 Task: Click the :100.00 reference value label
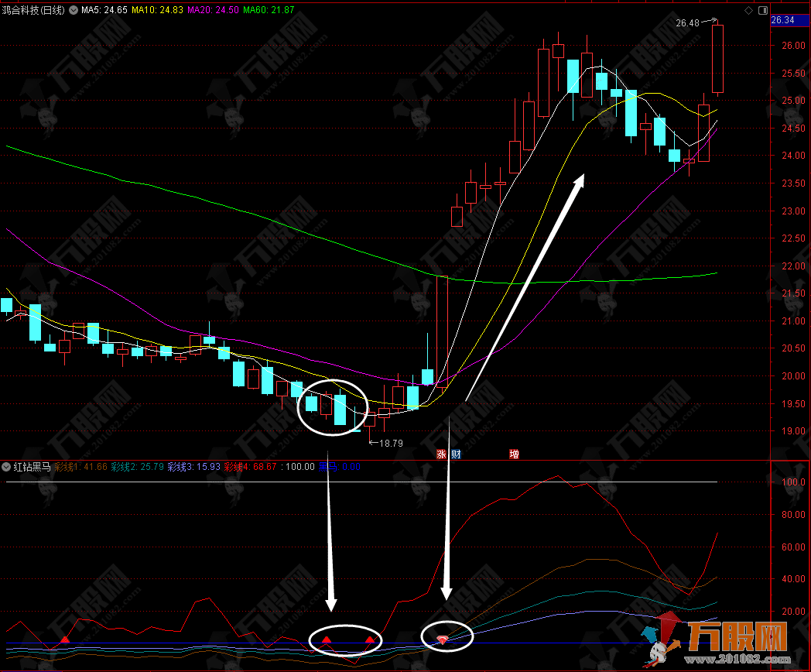click(298, 467)
